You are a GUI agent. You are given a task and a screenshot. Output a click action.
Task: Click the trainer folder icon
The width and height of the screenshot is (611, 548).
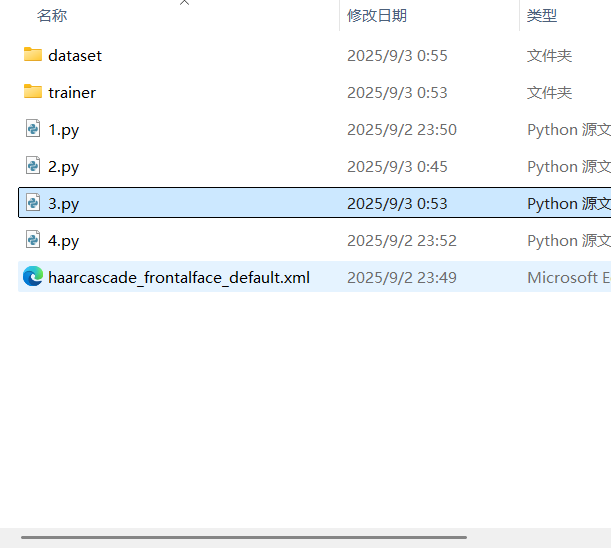(33, 92)
